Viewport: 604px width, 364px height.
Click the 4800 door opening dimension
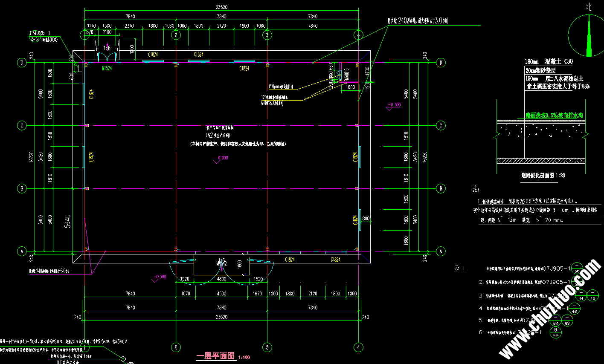point(221,279)
